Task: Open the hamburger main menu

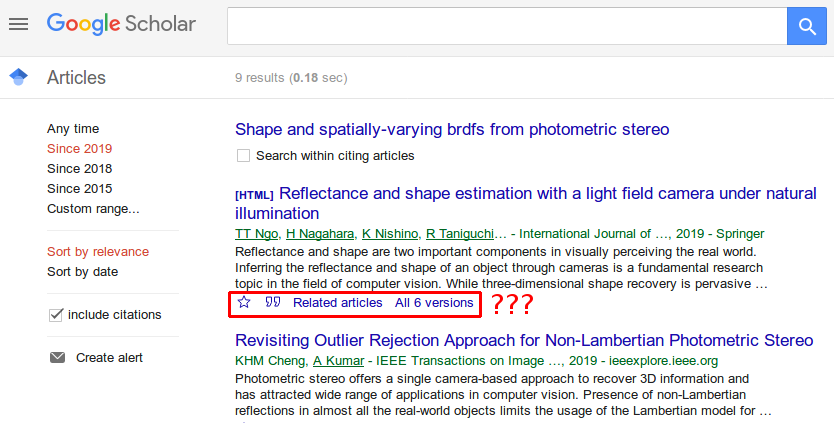Action: pos(18,24)
